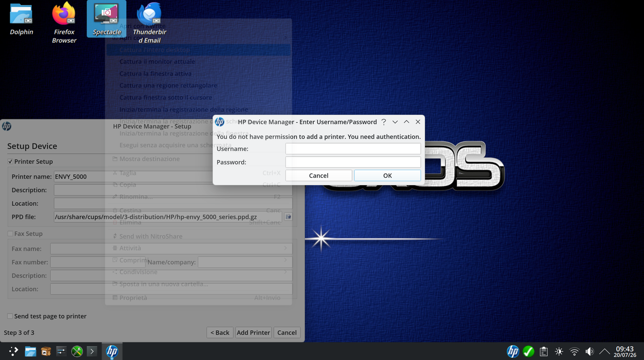644x360 pixels.
Task: Switch to the HP Device Manager taskbar entry
Action: (112, 351)
